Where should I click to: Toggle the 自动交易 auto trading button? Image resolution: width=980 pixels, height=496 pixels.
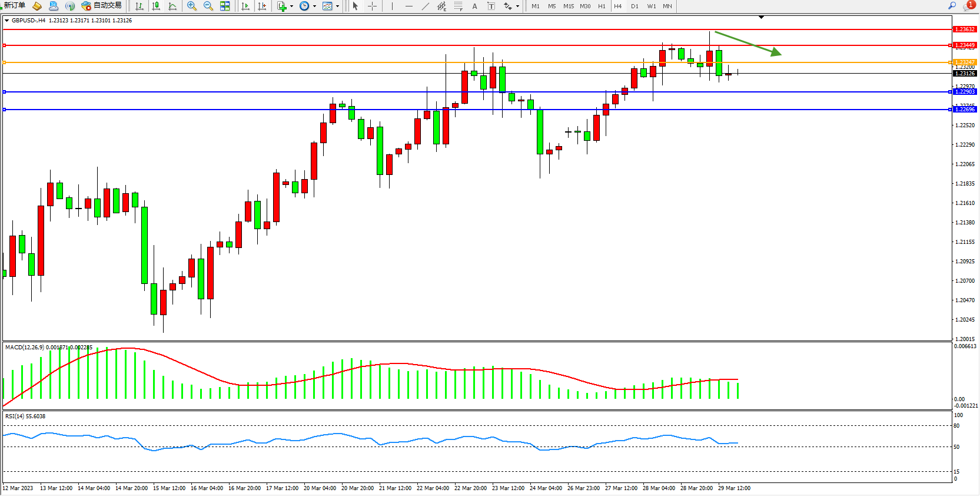[x=102, y=6]
